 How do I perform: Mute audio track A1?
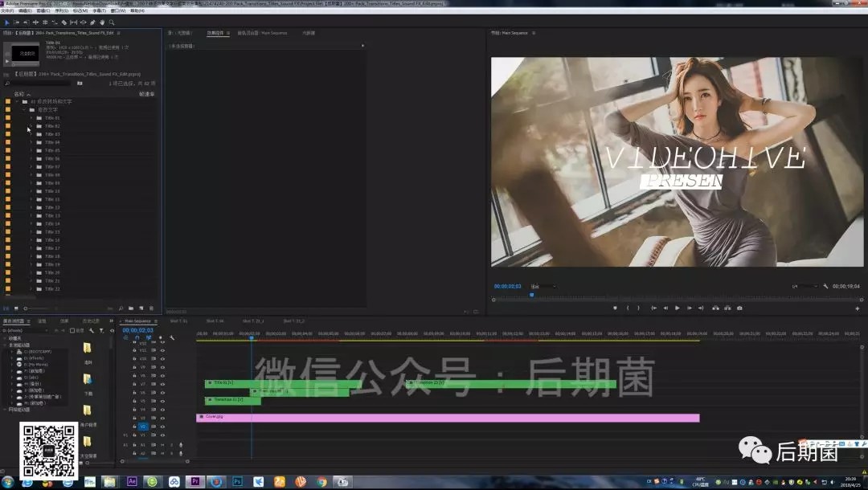pos(162,444)
